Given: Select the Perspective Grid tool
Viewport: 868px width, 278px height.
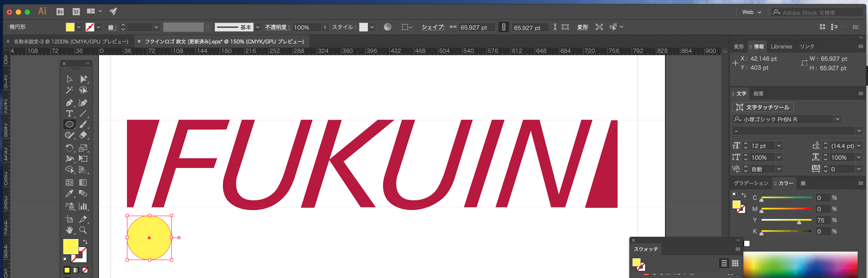Looking at the screenshot, I should [x=83, y=169].
